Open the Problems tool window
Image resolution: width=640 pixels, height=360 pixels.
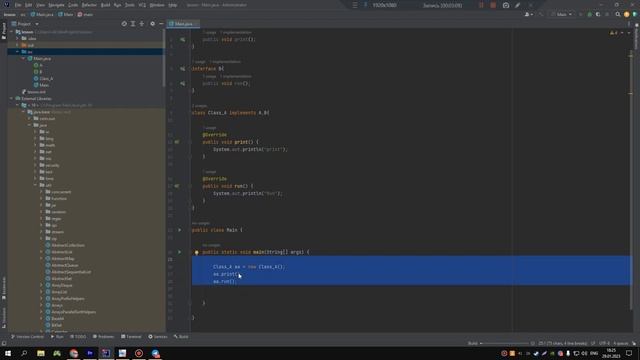click(103, 337)
